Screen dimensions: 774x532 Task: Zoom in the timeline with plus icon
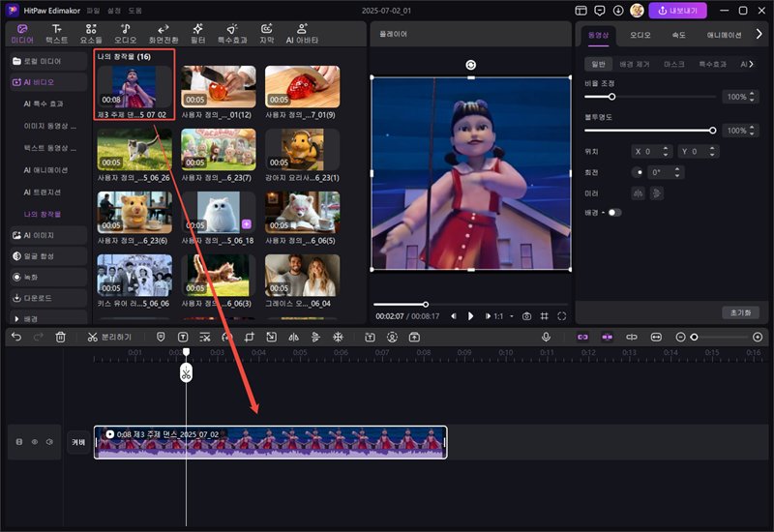pyautogui.click(x=758, y=337)
